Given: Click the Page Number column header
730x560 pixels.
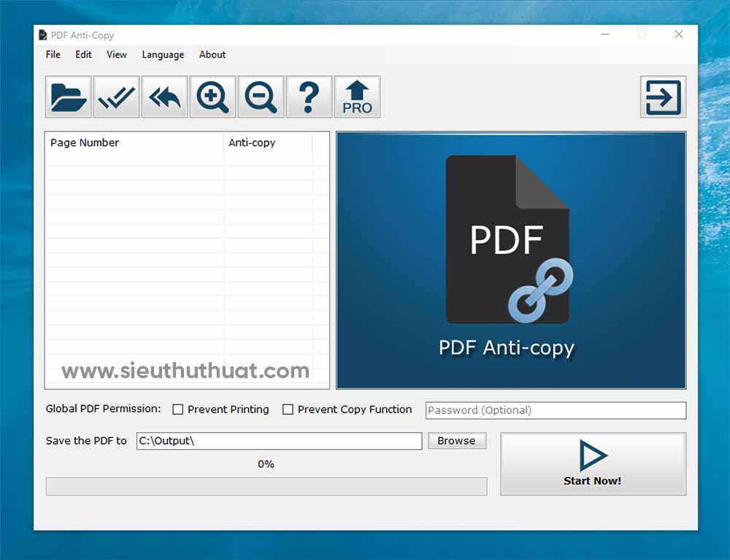Looking at the screenshot, I should (134, 142).
